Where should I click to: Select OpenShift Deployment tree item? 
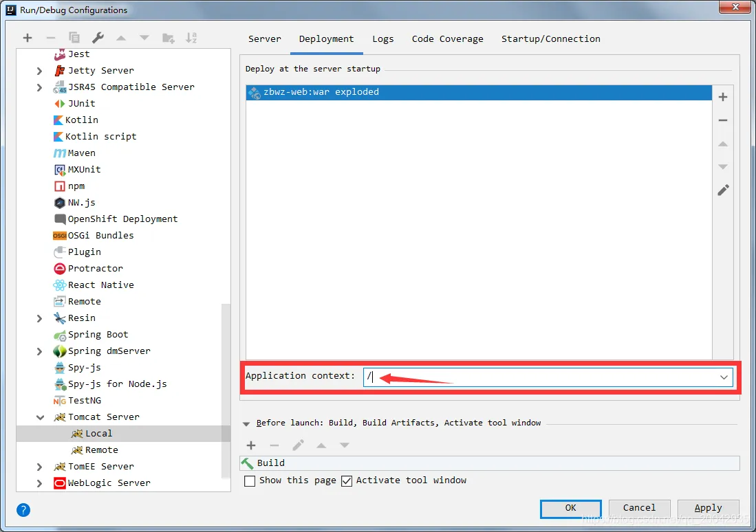click(x=122, y=219)
